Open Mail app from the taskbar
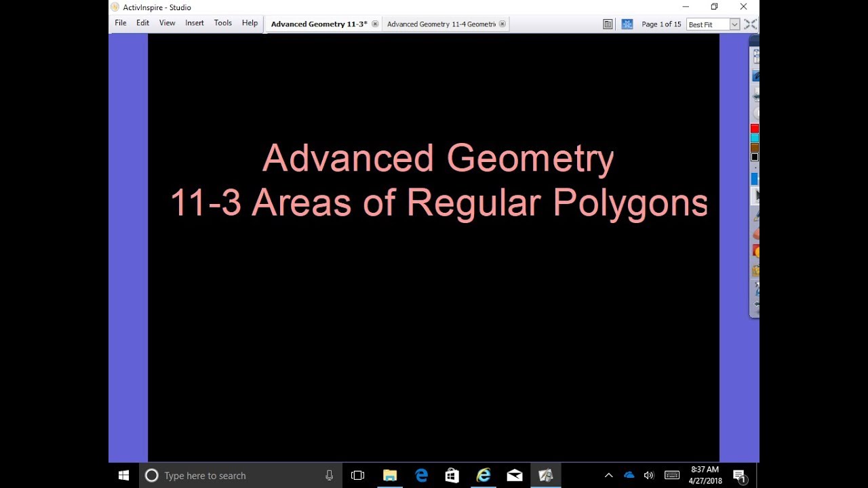 tap(515, 476)
